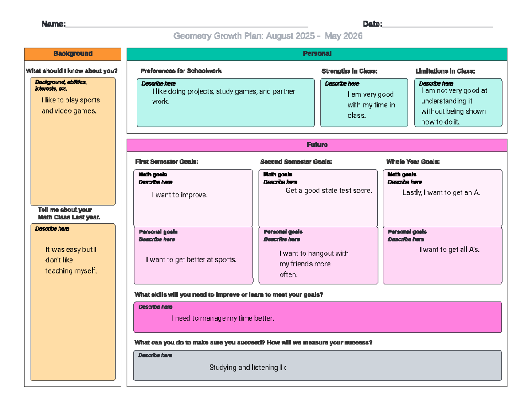532x411 pixels.
Task: Click 'I want to get all A's' box
Action: (442, 255)
